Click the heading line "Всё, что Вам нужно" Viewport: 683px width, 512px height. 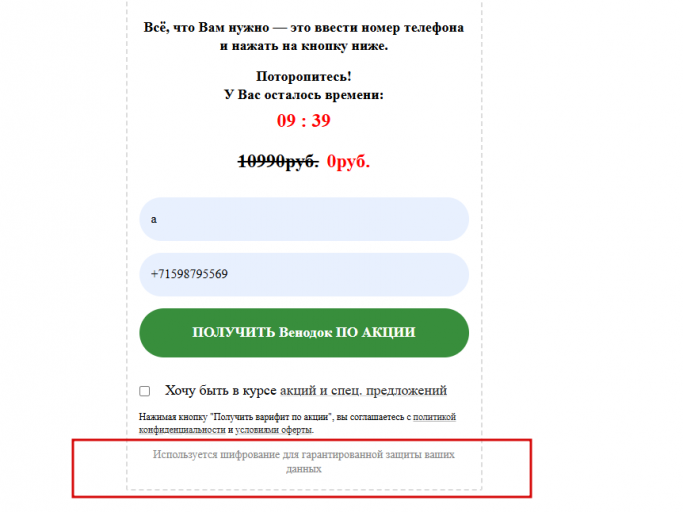coord(206,27)
